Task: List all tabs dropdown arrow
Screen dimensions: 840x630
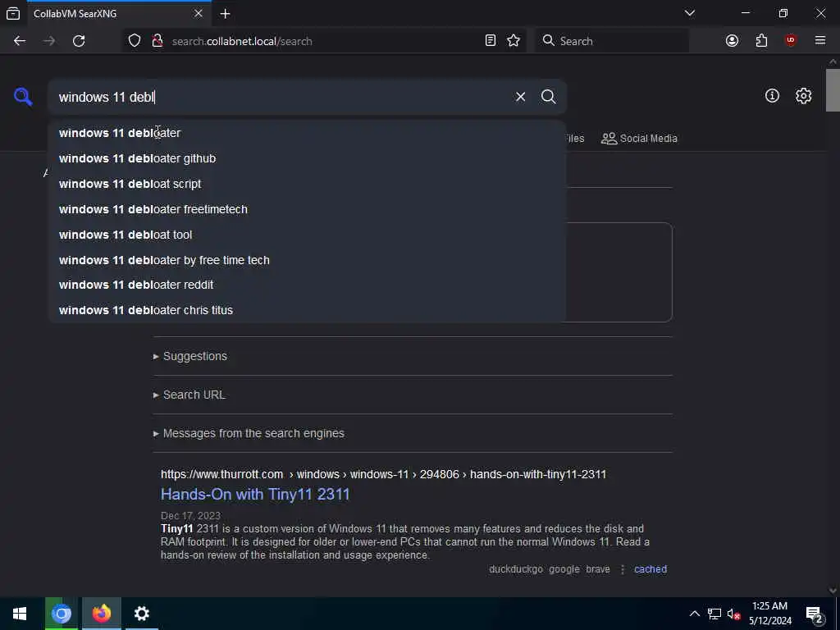Action: (x=689, y=13)
